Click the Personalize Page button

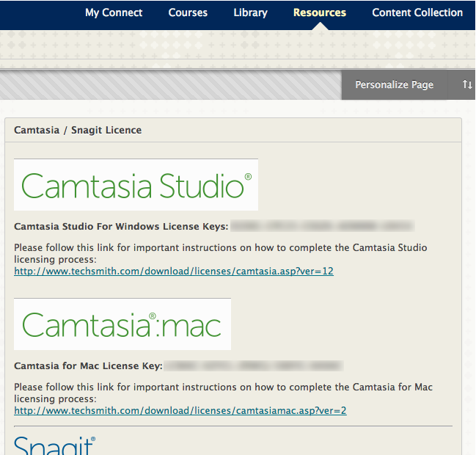[x=395, y=84]
